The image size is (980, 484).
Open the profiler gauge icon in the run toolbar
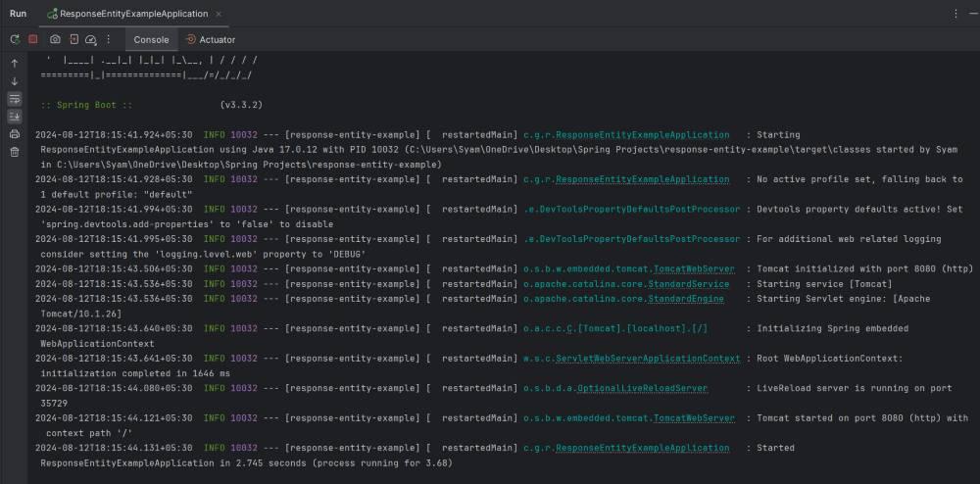(x=91, y=39)
